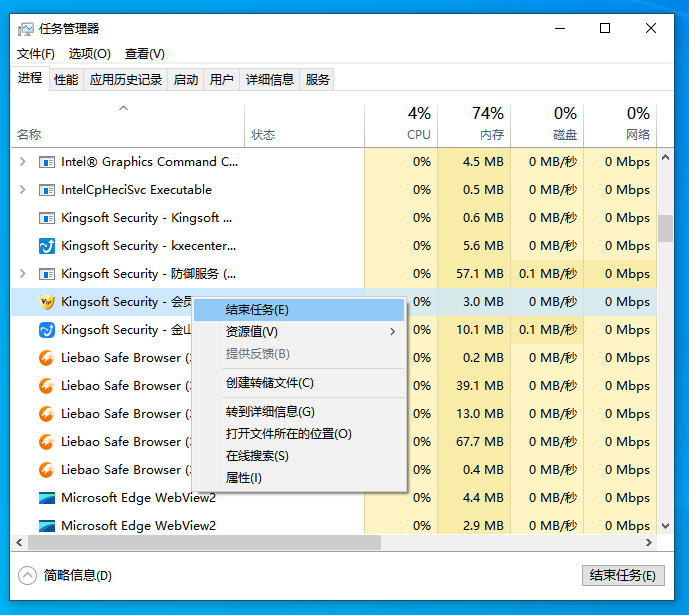689x615 pixels.
Task: Click the Kingsoft Security kxecenter blue icon
Action: click(x=47, y=246)
